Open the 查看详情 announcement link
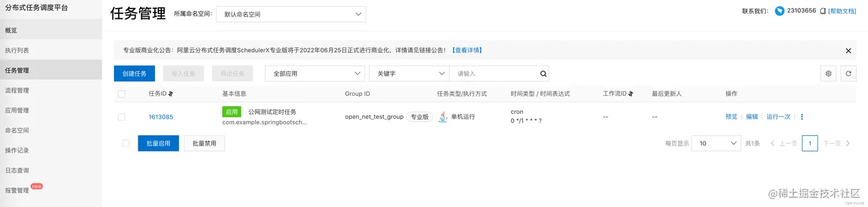Viewport: 868px width, 207px height. [x=467, y=50]
